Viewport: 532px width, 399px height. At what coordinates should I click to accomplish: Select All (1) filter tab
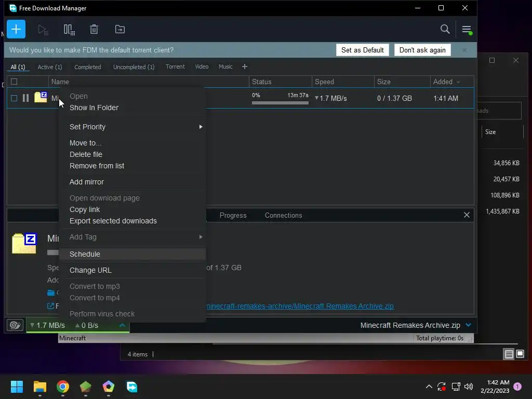[18, 67]
